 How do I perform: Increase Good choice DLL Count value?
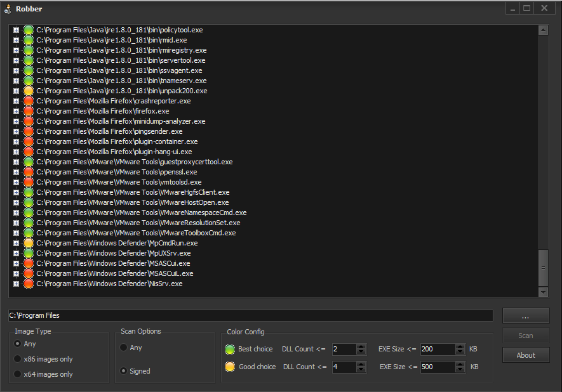pyautogui.click(x=361, y=364)
